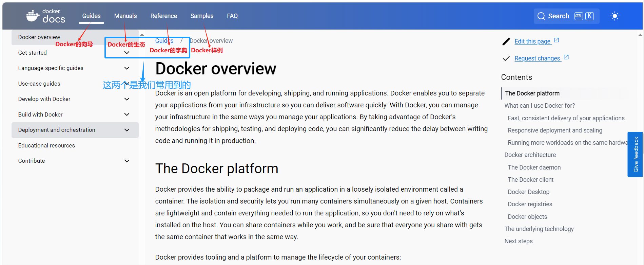Expand Use-case guides chevron
The image size is (644, 265).
(x=127, y=84)
